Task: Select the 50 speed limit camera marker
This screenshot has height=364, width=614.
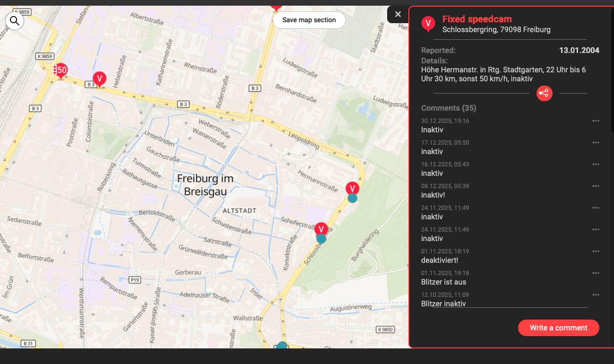Action: pyautogui.click(x=61, y=70)
